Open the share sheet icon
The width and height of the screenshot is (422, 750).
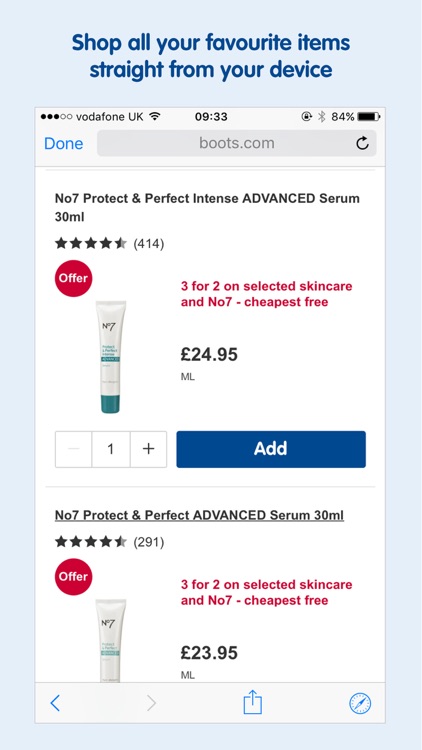tap(252, 703)
